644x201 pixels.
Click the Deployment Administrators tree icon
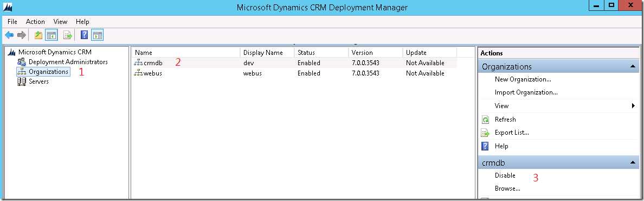[x=22, y=62]
